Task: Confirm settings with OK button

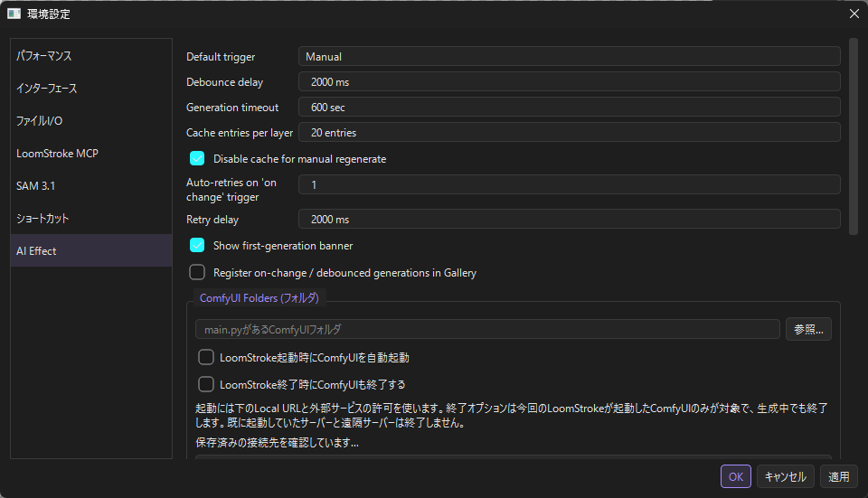Action: 736,476
